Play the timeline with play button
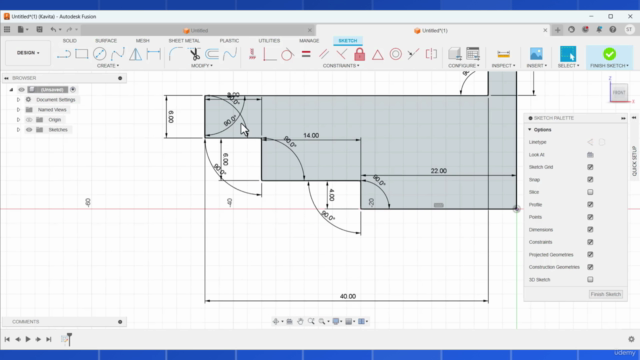 click(x=28, y=339)
